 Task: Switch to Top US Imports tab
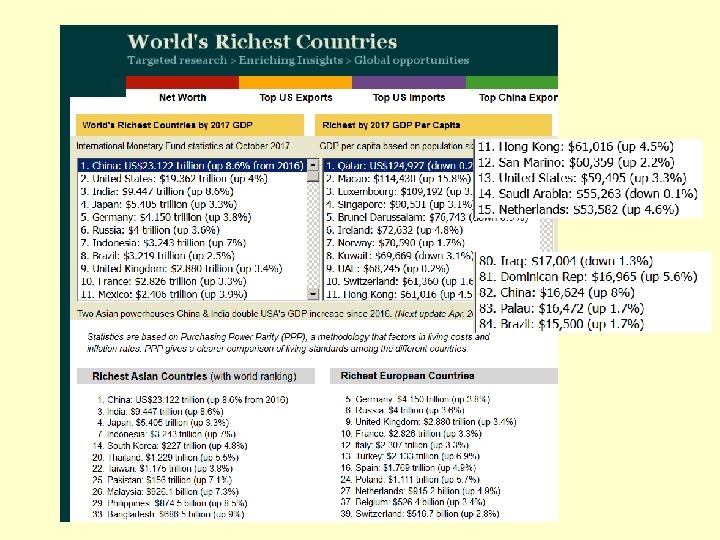(x=409, y=97)
